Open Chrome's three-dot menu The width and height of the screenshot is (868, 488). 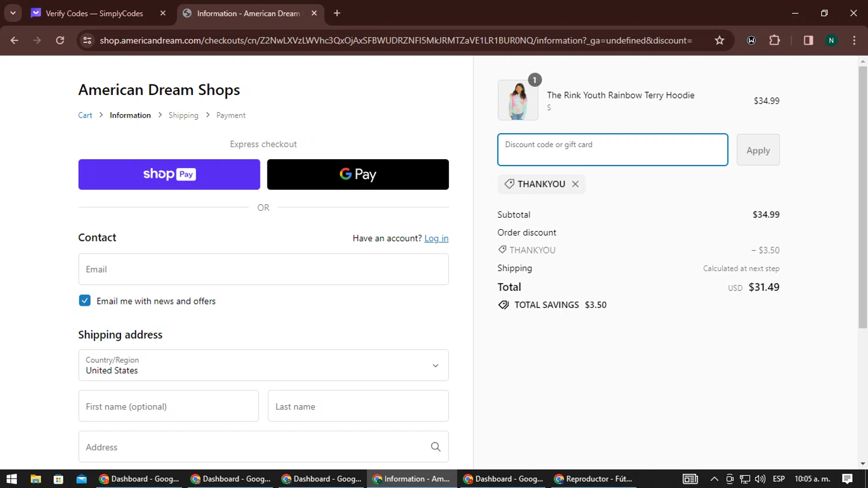(x=854, y=41)
